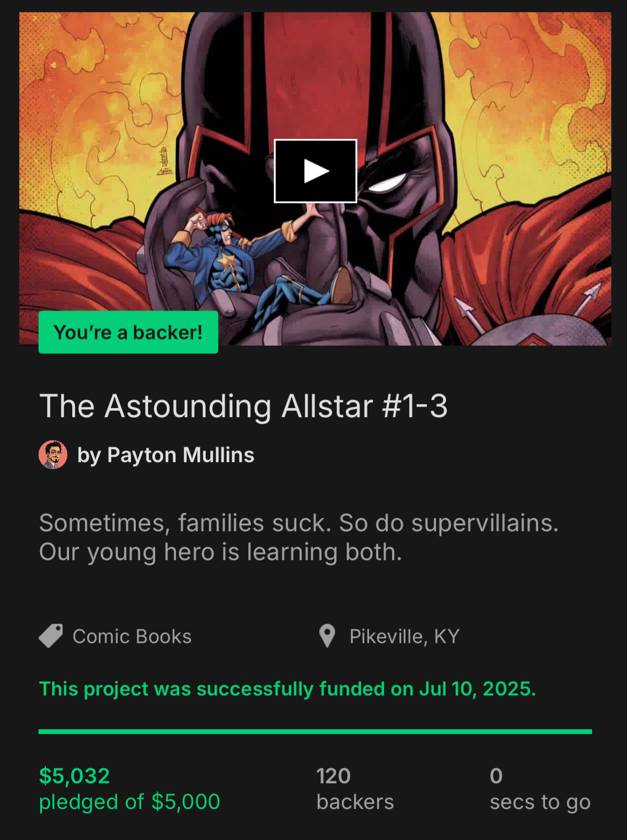Click the successfully funded on Jul 10 message
The image size is (627, 840).
pyautogui.click(x=287, y=688)
